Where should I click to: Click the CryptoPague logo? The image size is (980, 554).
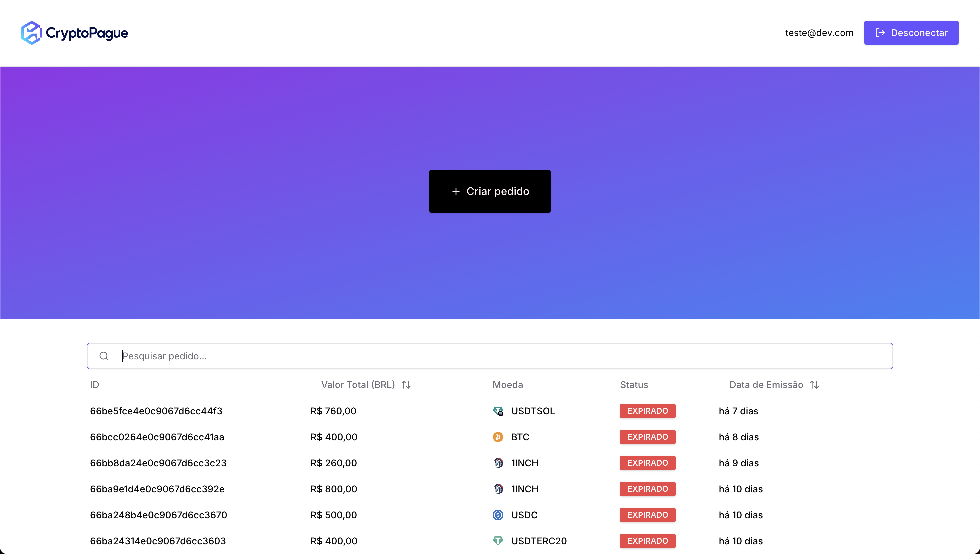coord(75,33)
